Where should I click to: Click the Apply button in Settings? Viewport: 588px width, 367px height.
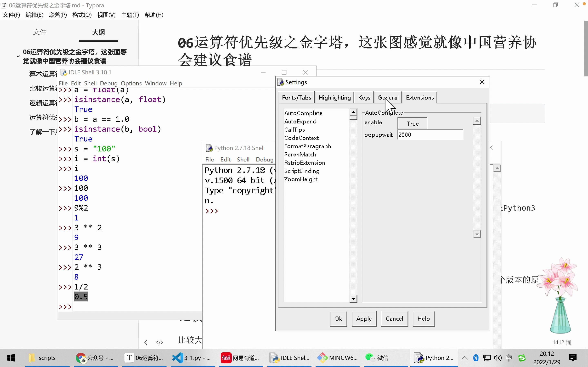pos(364,318)
